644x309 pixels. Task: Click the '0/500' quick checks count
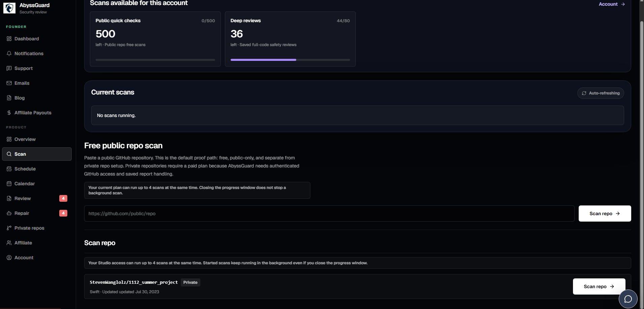coord(208,21)
